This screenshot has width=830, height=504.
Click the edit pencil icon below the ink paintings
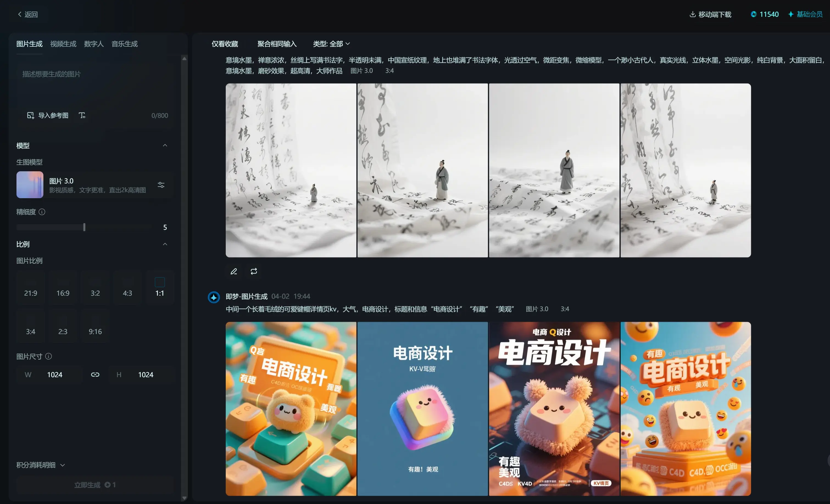(x=234, y=271)
